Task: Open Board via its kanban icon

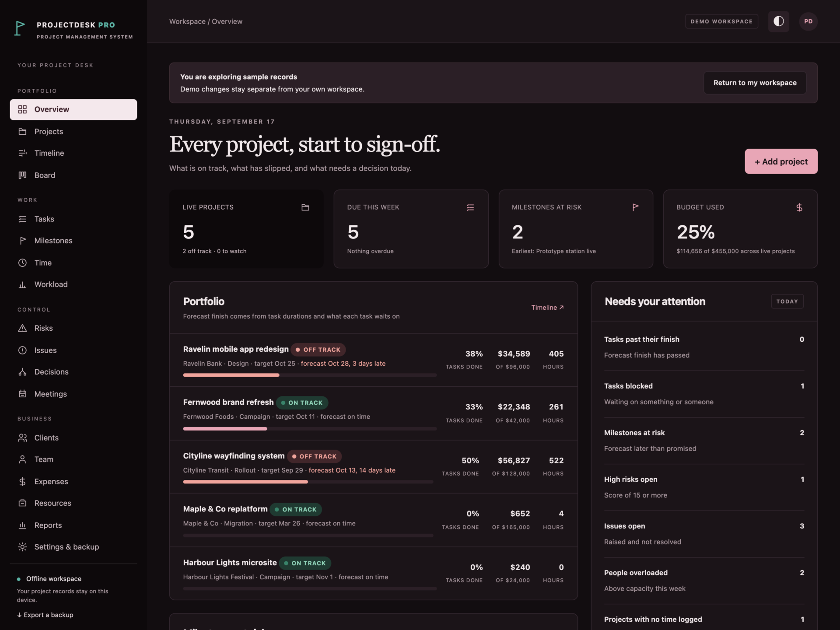Action: click(22, 175)
